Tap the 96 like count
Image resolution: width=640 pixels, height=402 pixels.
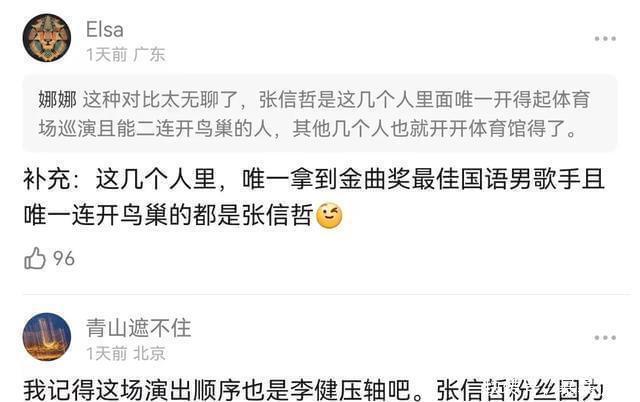click(64, 259)
